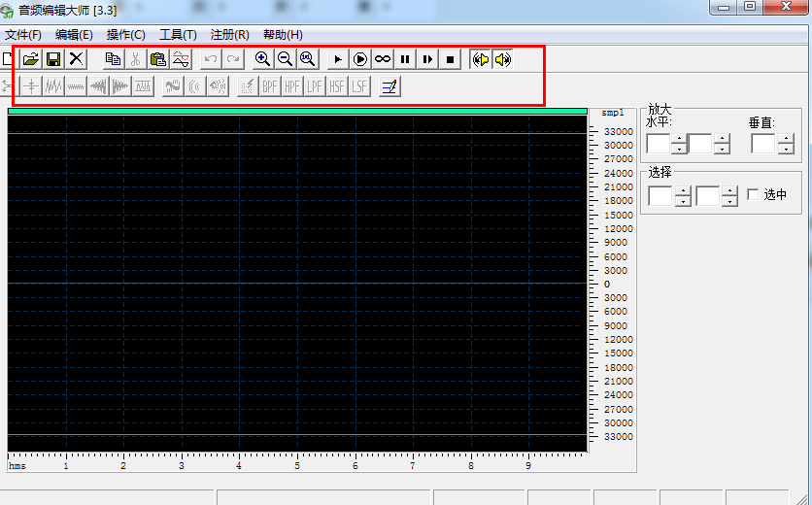
Task: Click the 5 mark on hms ruler
Action: coord(297,465)
